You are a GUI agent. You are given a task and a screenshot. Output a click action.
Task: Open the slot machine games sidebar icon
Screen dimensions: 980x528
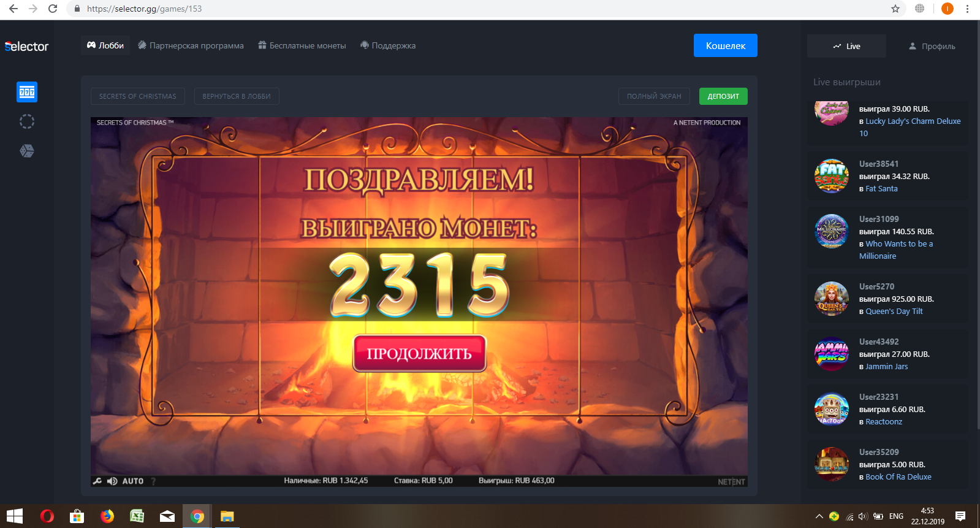tap(27, 92)
